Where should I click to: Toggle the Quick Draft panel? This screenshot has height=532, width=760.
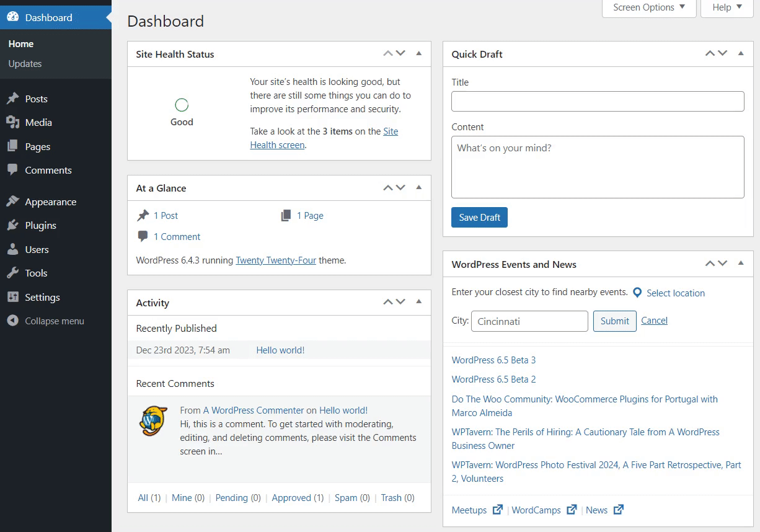(740, 54)
